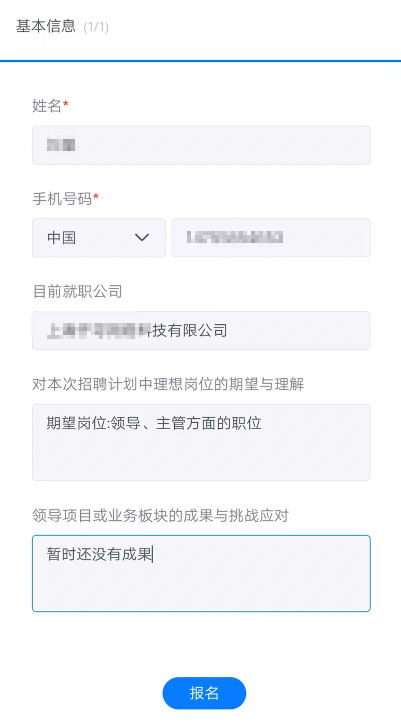Focus the 姓名 name input field
The width and height of the screenshot is (401, 724).
click(201, 145)
